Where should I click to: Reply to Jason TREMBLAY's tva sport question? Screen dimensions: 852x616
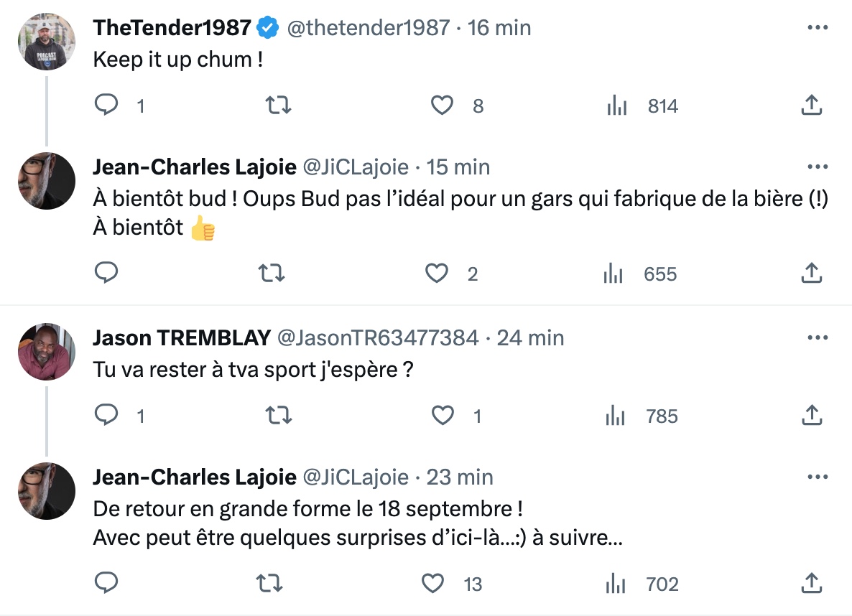(x=106, y=414)
